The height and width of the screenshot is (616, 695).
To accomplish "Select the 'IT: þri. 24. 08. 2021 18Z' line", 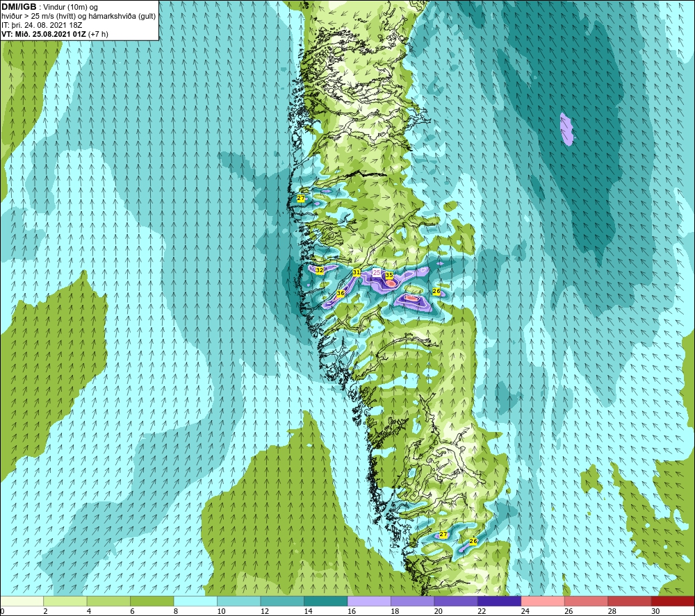I will 42,25.
